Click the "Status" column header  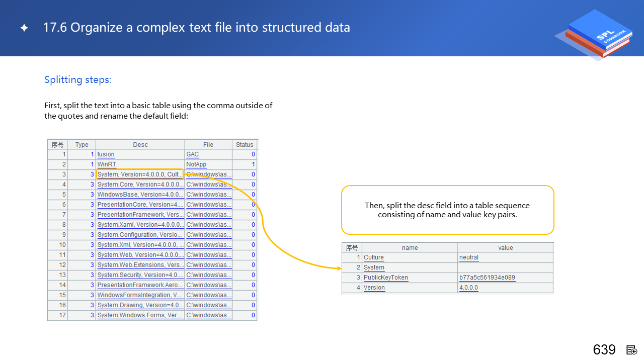point(245,145)
